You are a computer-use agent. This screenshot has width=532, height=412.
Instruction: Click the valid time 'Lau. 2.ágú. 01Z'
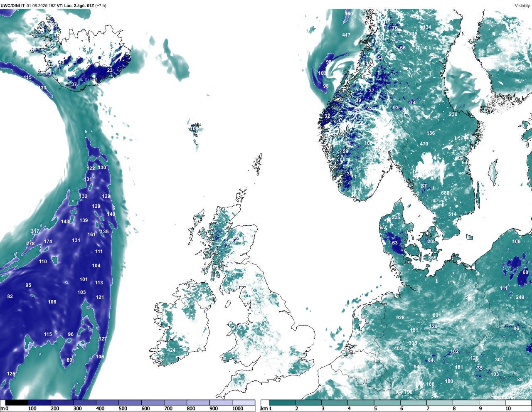pyautogui.click(x=79, y=5)
